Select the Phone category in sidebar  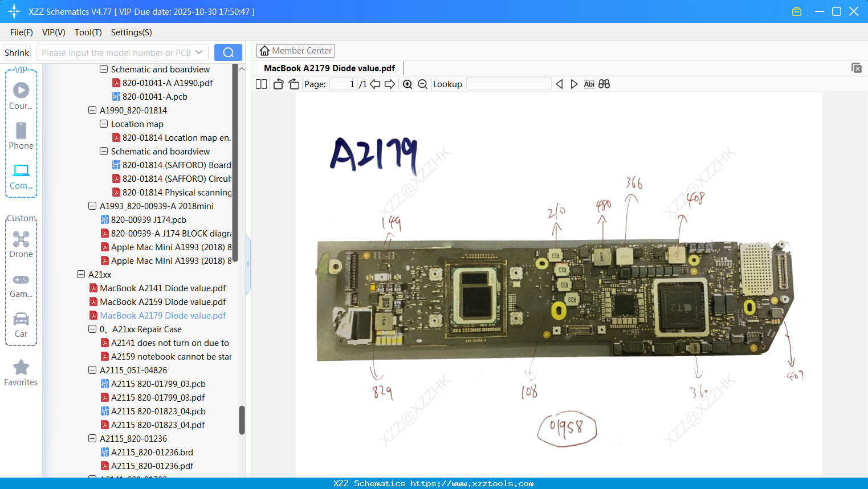21,136
